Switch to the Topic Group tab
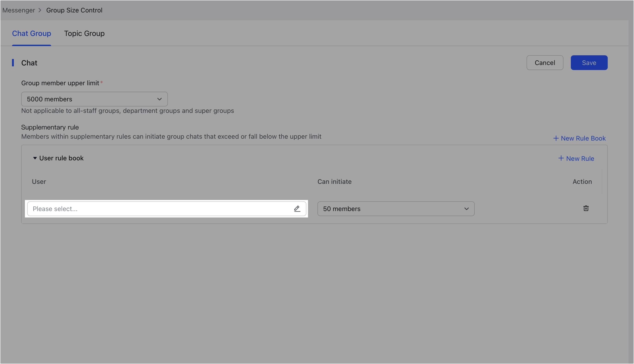The height and width of the screenshot is (364, 634). [x=84, y=33]
